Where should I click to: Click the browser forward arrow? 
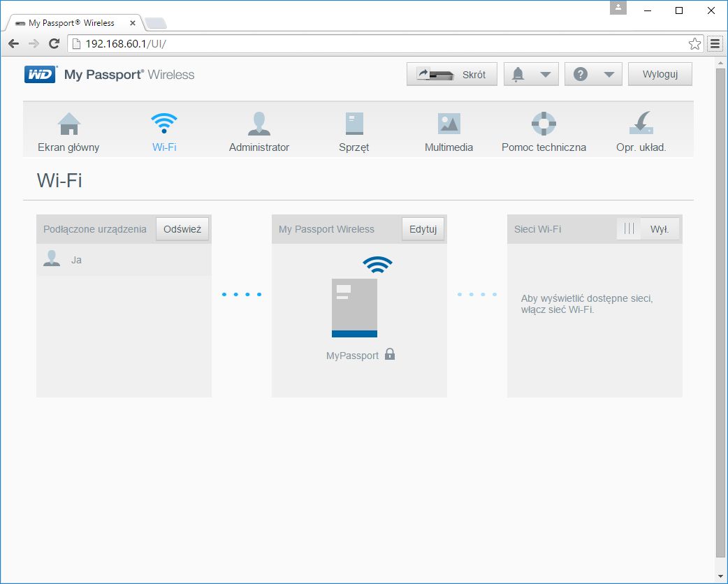pyautogui.click(x=34, y=43)
